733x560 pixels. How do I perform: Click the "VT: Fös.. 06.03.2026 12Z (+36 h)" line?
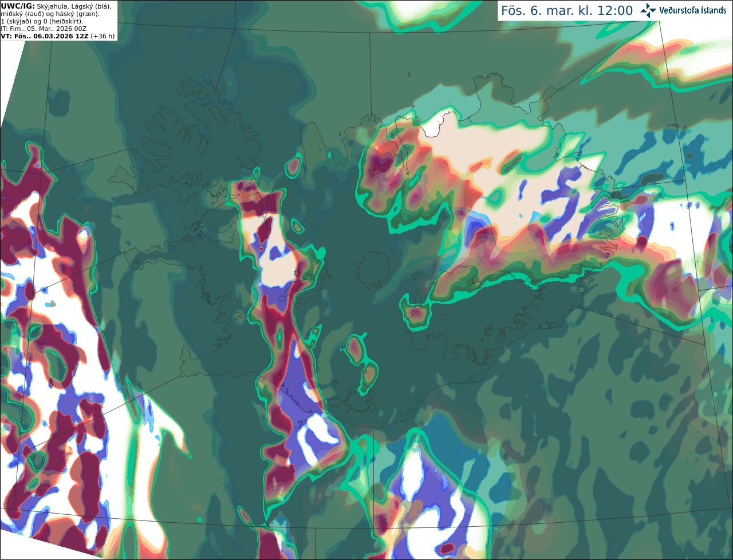pos(58,36)
